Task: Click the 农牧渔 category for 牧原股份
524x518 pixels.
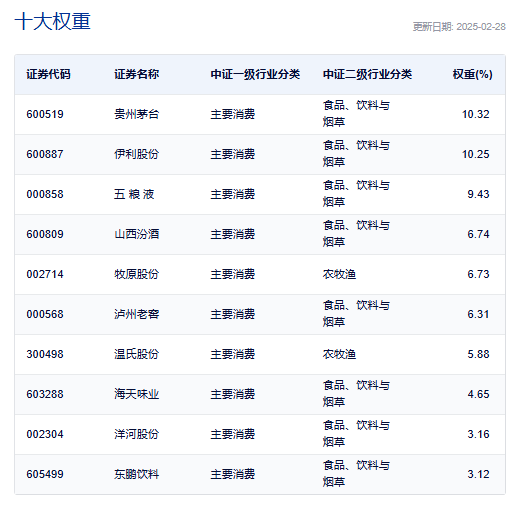Action: [339, 274]
